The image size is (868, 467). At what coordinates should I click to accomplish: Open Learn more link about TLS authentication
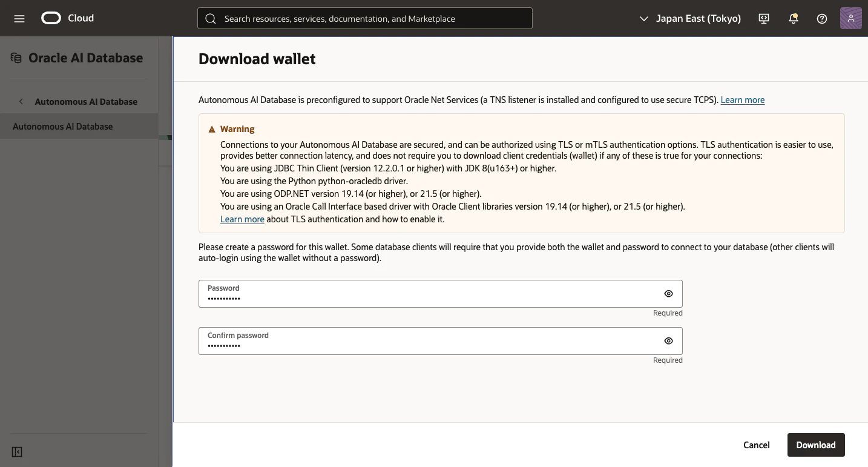point(242,219)
